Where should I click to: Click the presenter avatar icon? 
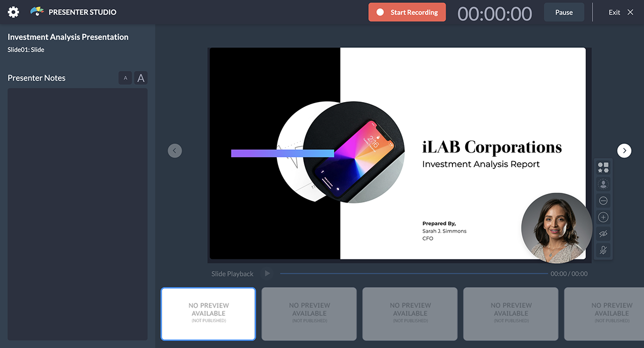603,184
